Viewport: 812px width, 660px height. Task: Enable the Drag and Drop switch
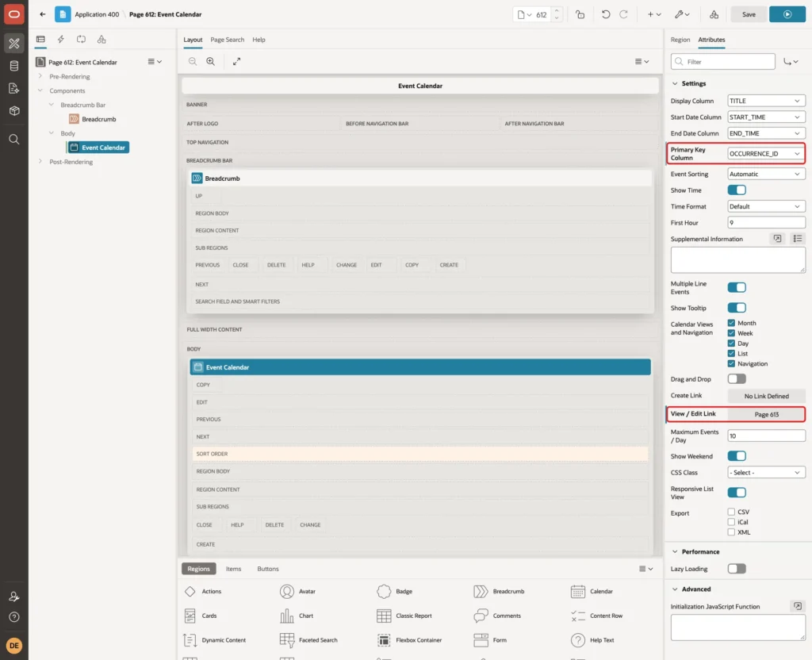click(x=737, y=378)
